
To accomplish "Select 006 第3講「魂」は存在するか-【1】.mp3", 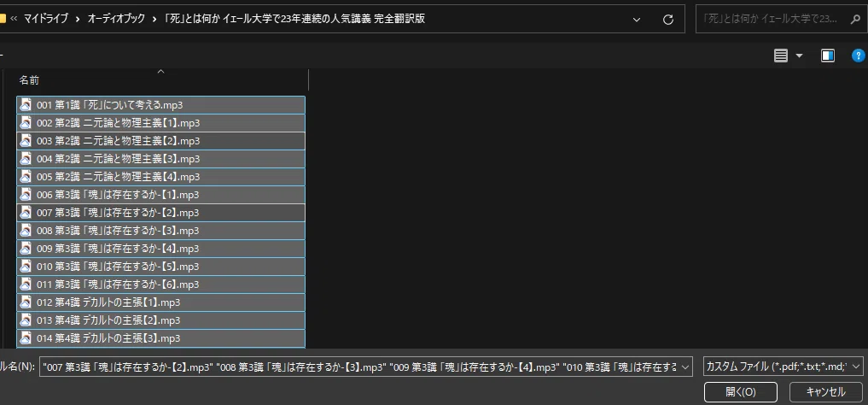I will coord(160,195).
